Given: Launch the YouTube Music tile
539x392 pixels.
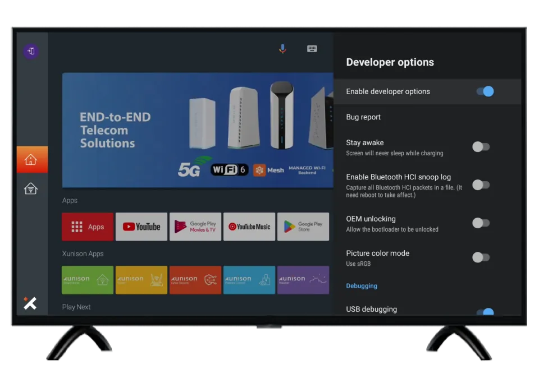Looking at the screenshot, I should (249, 227).
